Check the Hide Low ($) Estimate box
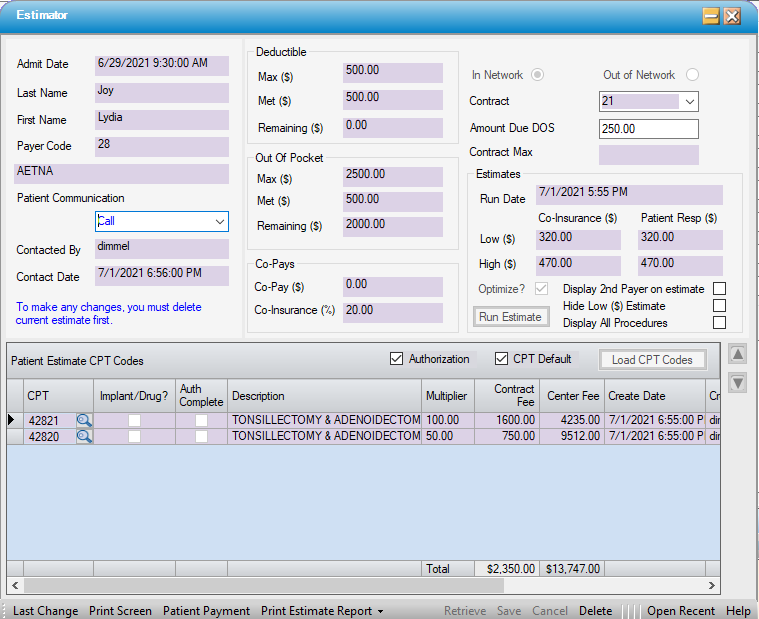The width and height of the screenshot is (759, 619). [x=719, y=306]
